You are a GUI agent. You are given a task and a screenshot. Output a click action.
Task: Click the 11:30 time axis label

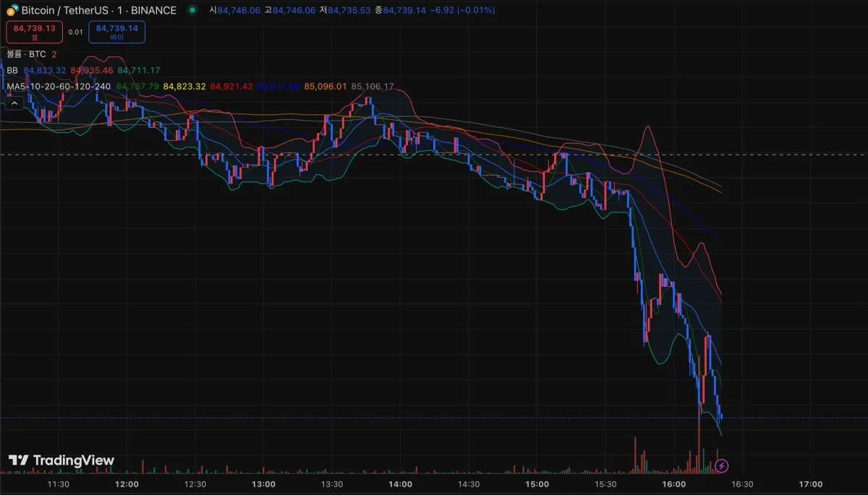58,484
